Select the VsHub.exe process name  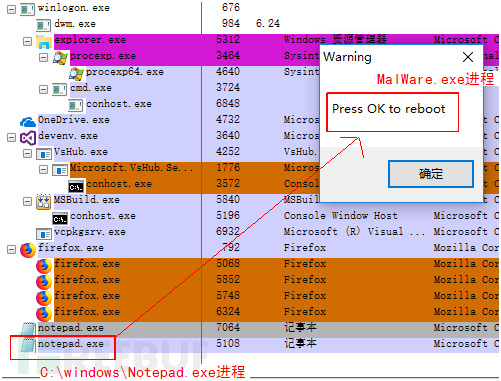coord(81,152)
